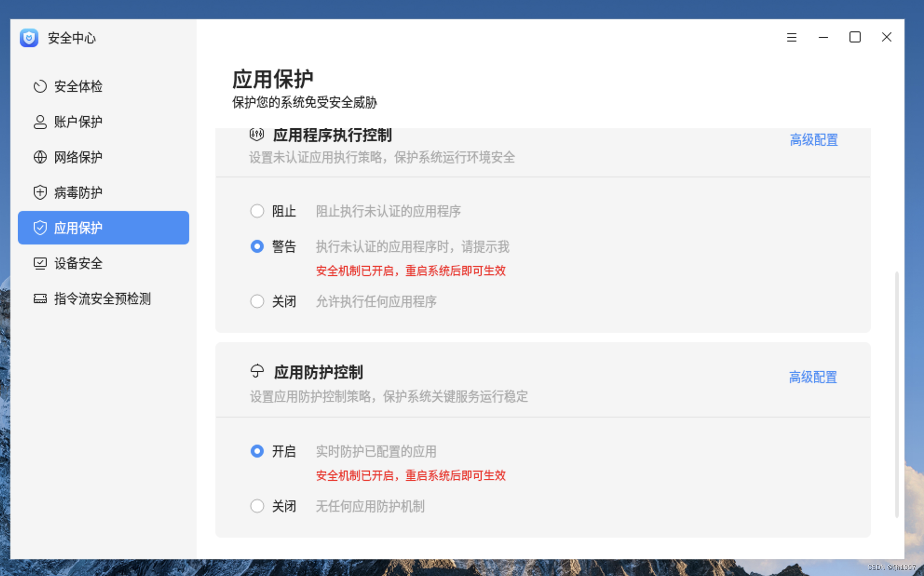Click the 设备安全 checkmark icon

tap(40, 263)
